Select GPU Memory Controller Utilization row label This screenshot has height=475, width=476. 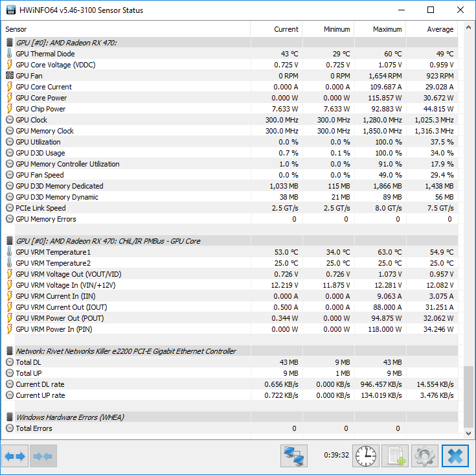pyautogui.click(x=68, y=164)
